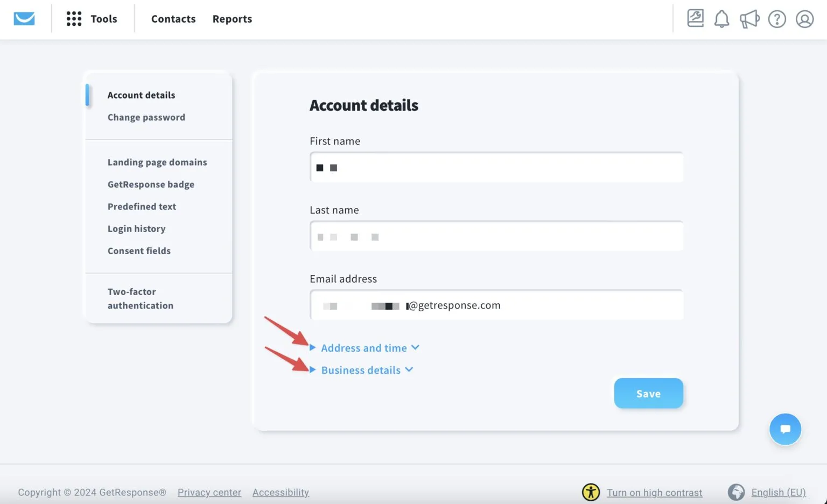The image size is (827, 504).
Task: Click the megaphone announcements icon
Action: pyautogui.click(x=749, y=18)
